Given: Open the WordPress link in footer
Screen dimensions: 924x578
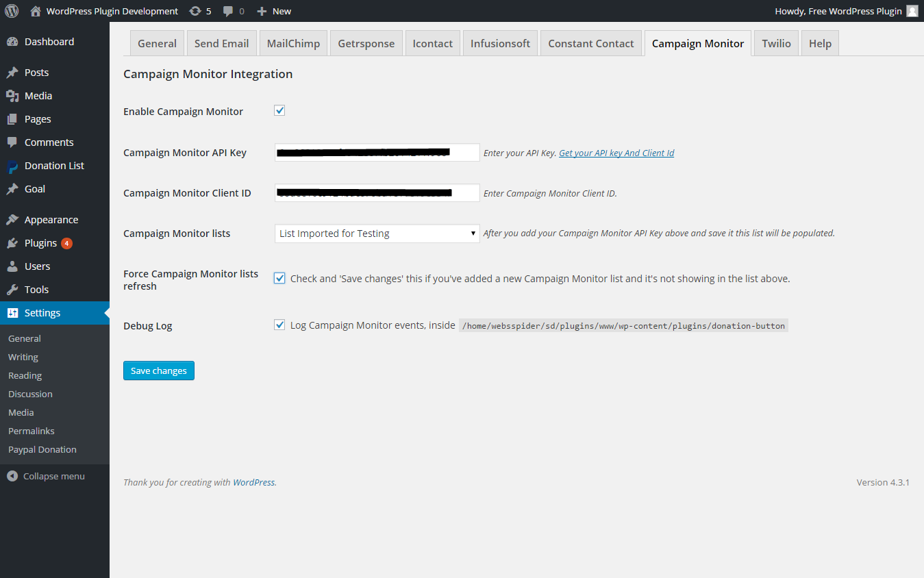Looking at the screenshot, I should click(x=254, y=482).
